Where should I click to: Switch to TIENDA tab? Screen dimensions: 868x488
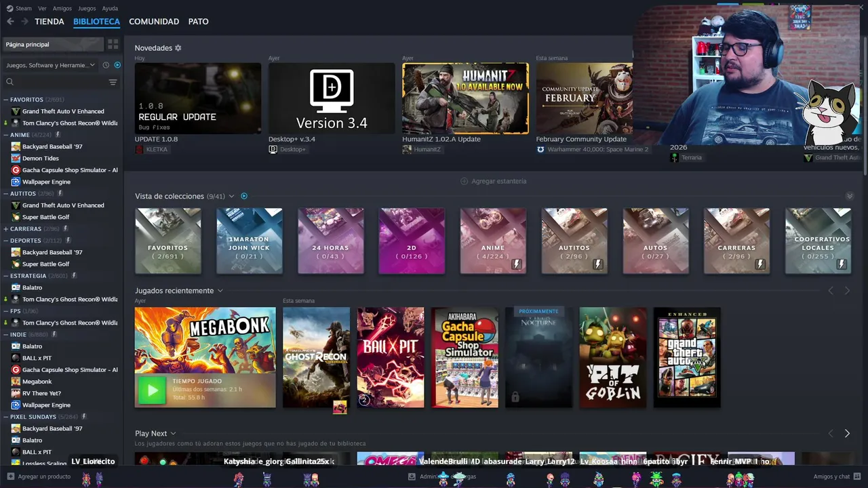pos(50,22)
